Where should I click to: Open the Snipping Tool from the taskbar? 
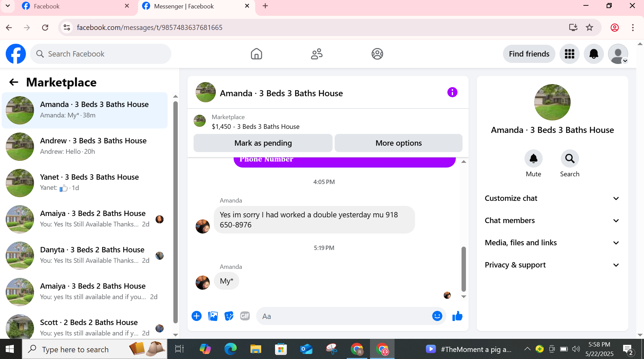coord(332,349)
